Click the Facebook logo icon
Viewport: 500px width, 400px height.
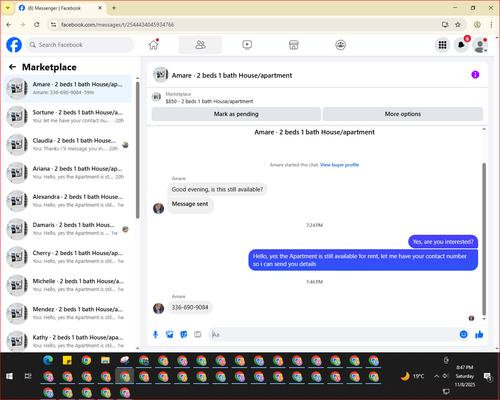tap(14, 45)
